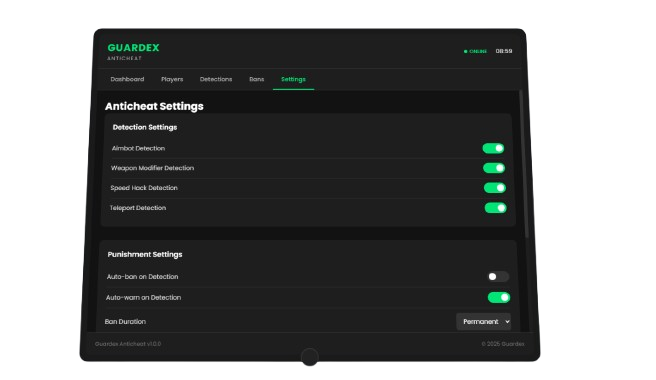Disable Auto-warn on Detection
The width and height of the screenshot is (656, 380).
(499, 298)
